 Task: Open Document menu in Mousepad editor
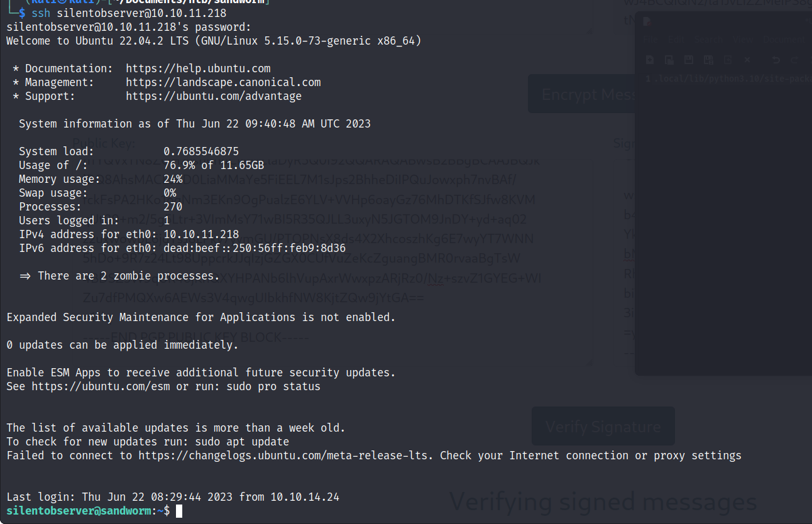coord(784,39)
